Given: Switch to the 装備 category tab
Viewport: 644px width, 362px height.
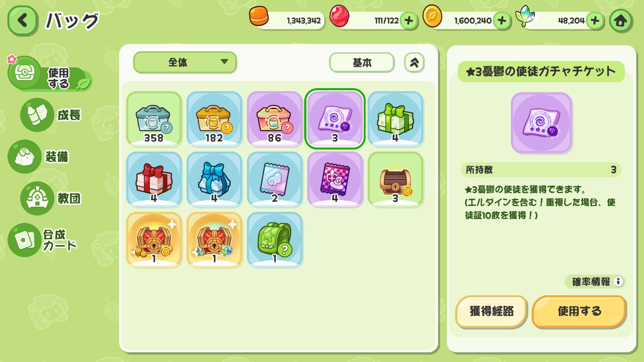Looking at the screenshot, I should [x=39, y=157].
